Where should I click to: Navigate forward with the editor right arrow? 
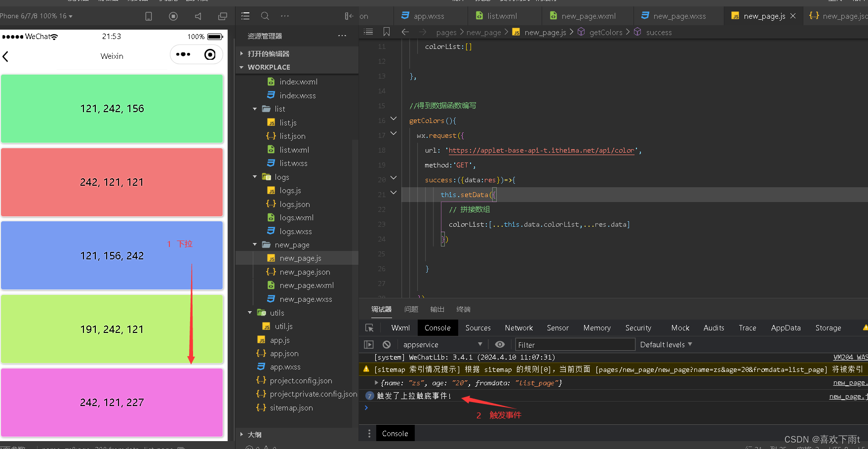click(x=423, y=32)
